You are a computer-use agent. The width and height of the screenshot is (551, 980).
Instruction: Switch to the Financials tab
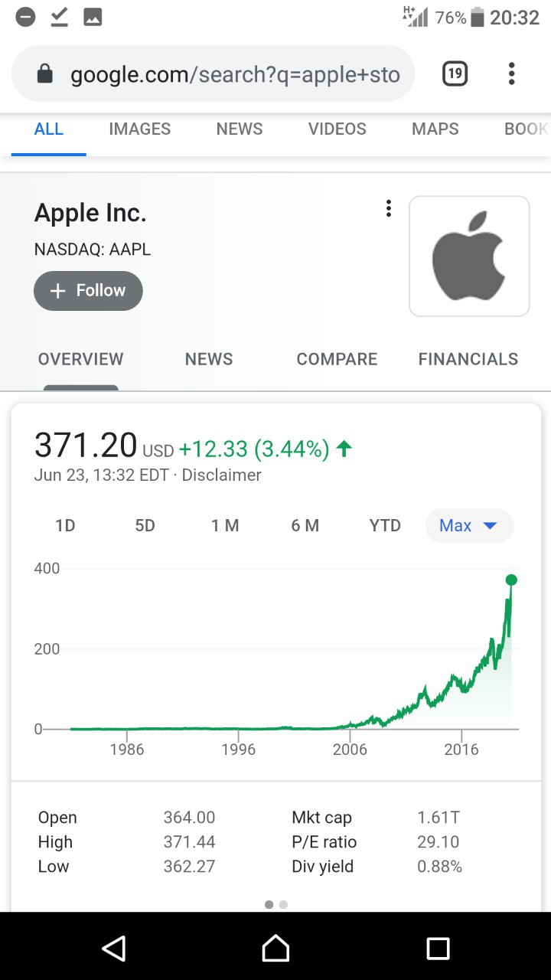coord(468,359)
